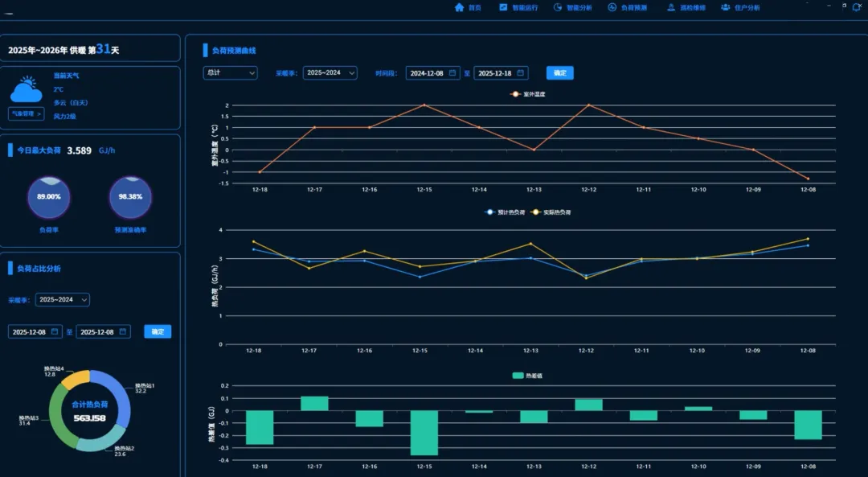Image resolution: width=868 pixels, height=477 pixels.
Task: Toggle the 实际热负荷 legend series
Action: (551, 212)
